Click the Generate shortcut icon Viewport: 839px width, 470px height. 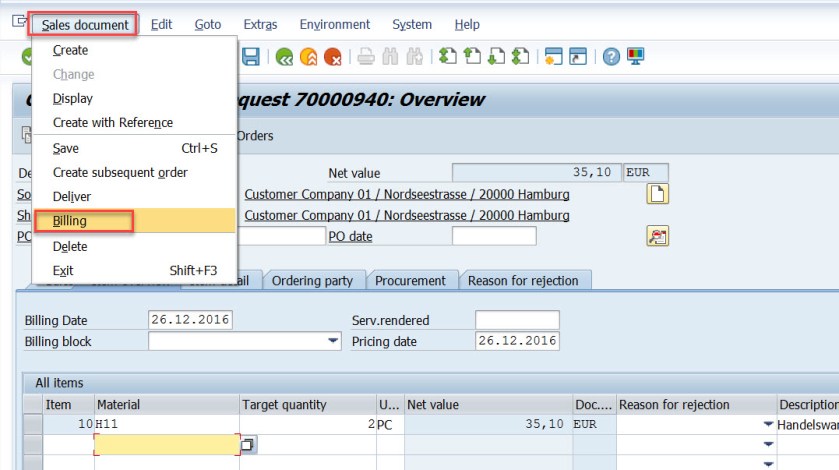[x=578, y=56]
